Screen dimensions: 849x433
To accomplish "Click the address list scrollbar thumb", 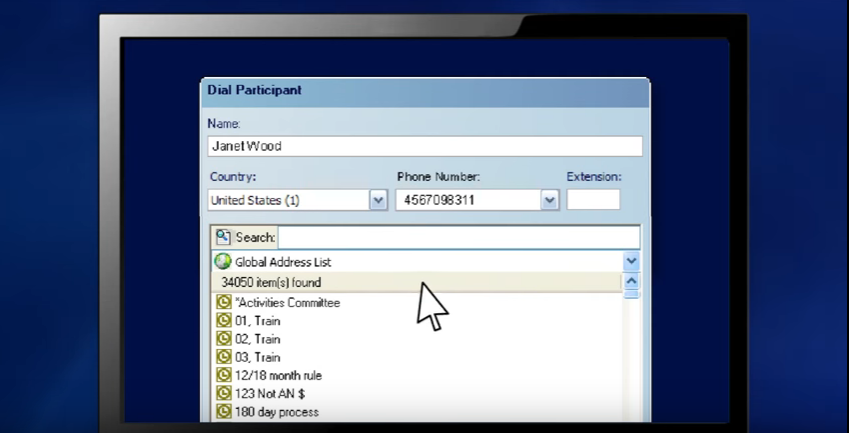I will click(x=631, y=295).
